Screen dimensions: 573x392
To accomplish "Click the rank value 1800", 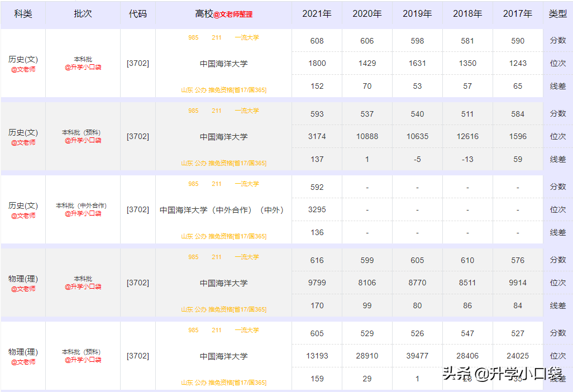I will click(317, 64).
